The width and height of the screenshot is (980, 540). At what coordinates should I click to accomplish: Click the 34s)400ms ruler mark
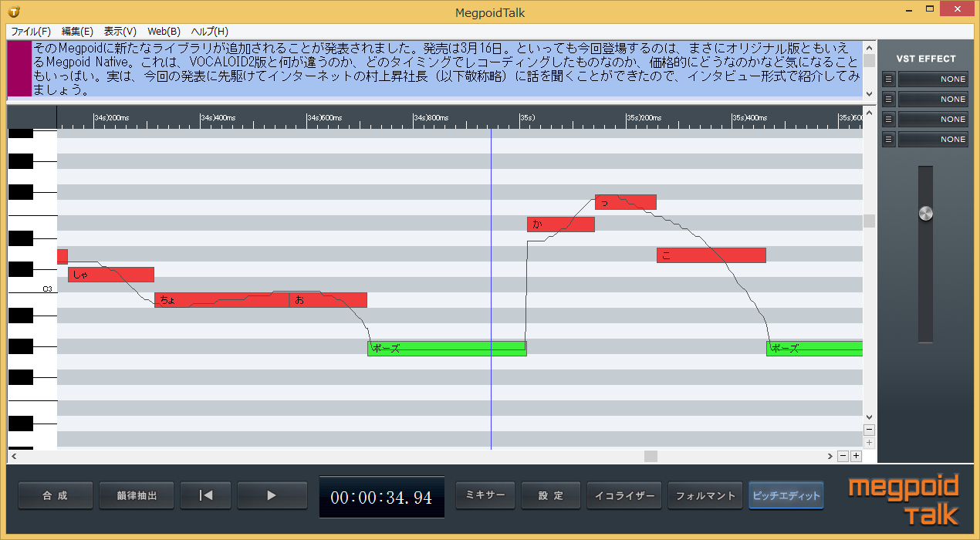click(218, 118)
